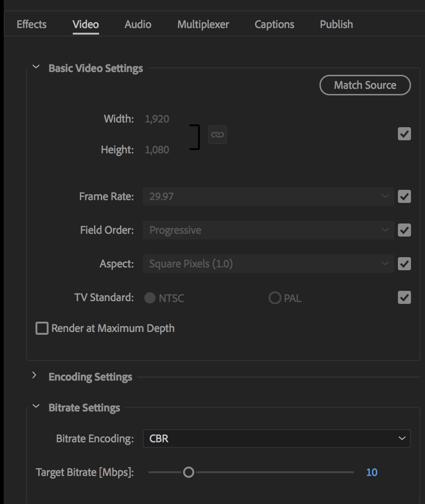This screenshot has height=504, width=425.
Task: Open the Frame Rate dropdown
Action: point(268,196)
